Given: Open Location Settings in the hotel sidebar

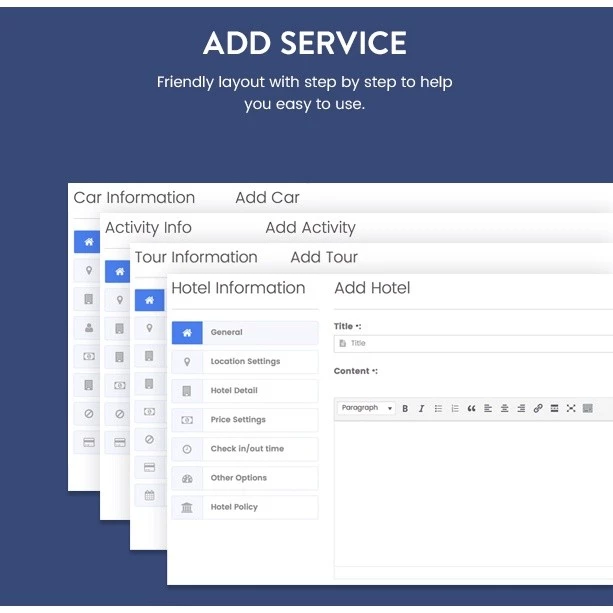Looking at the screenshot, I should click(x=245, y=362).
